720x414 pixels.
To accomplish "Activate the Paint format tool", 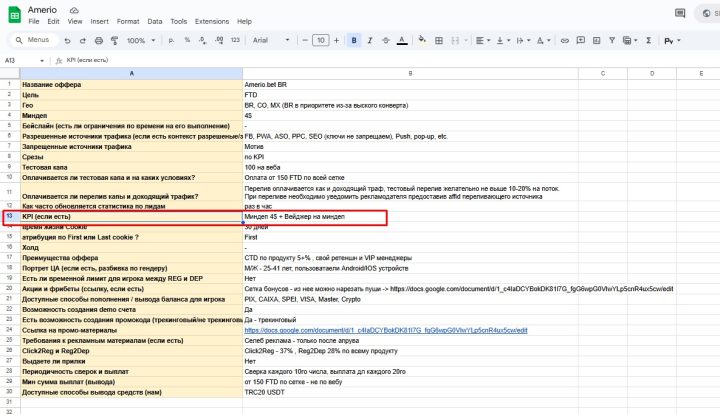I will click(x=114, y=40).
